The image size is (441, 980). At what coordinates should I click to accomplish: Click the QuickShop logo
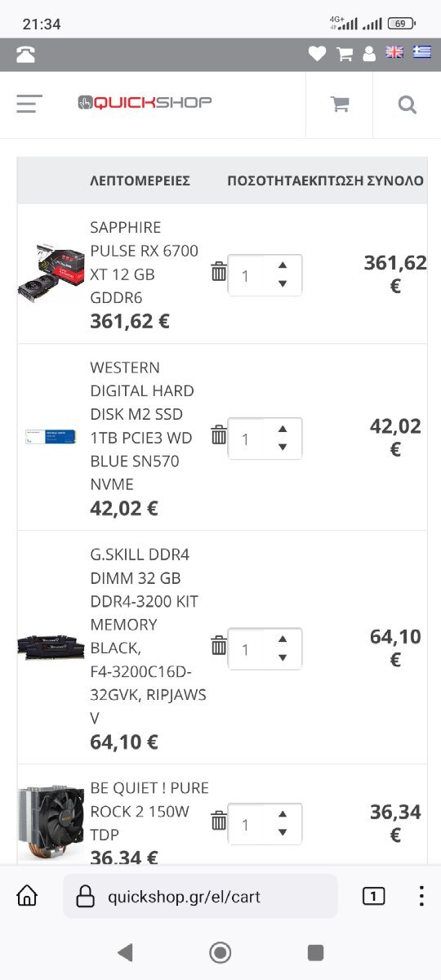click(x=145, y=102)
